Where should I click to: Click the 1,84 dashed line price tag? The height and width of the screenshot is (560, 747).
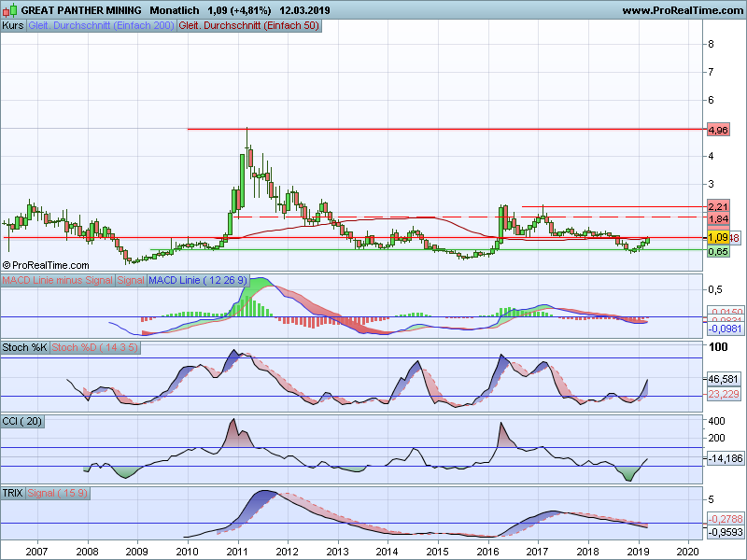pyautogui.click(x=718, y=219)
